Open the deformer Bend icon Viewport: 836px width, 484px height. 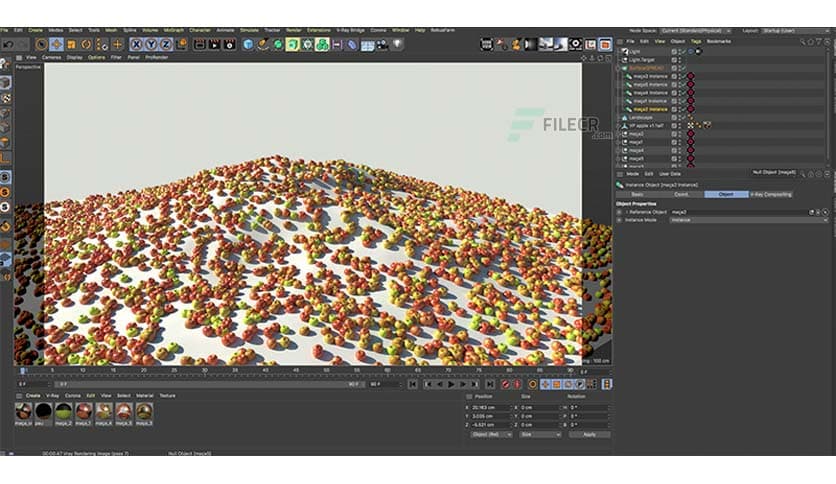(x=352, y=45)
